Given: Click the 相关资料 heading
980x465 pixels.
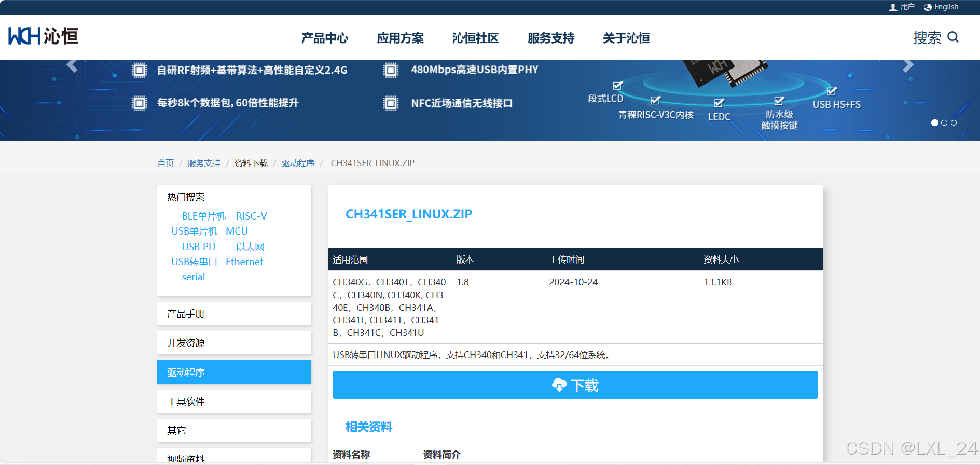Looking at the screenshot, I should (369, 427).
